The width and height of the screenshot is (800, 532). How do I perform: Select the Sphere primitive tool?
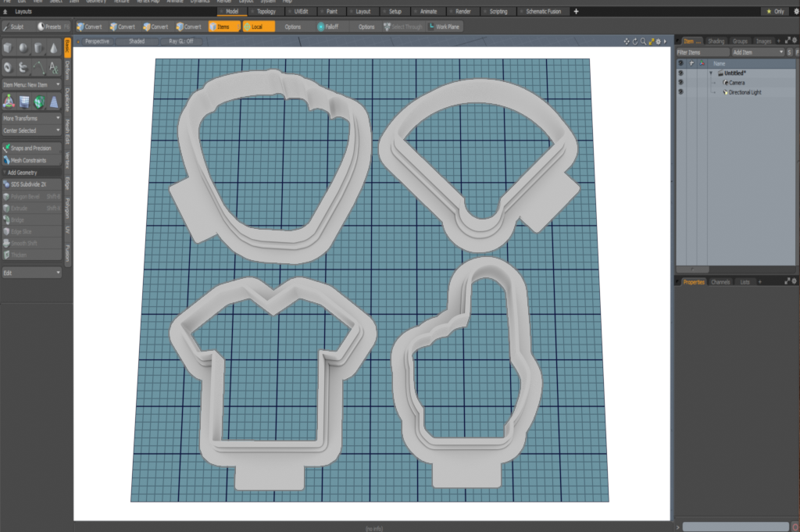(23, 48)
